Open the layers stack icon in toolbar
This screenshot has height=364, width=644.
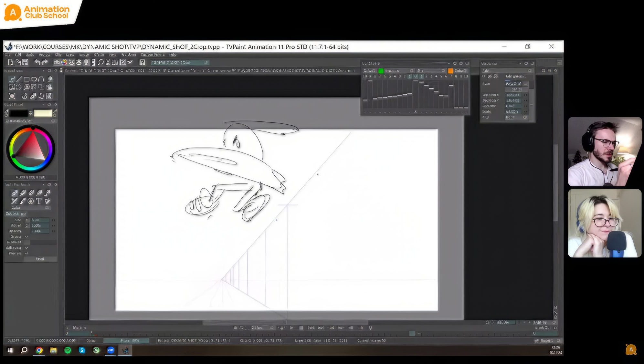pyautogui.click(x=79, y=62)
